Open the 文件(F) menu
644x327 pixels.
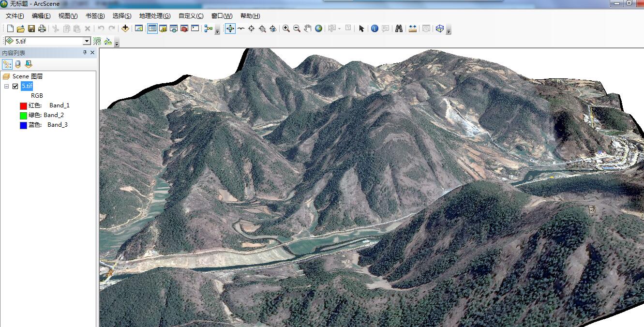click(x=15, y=16)
